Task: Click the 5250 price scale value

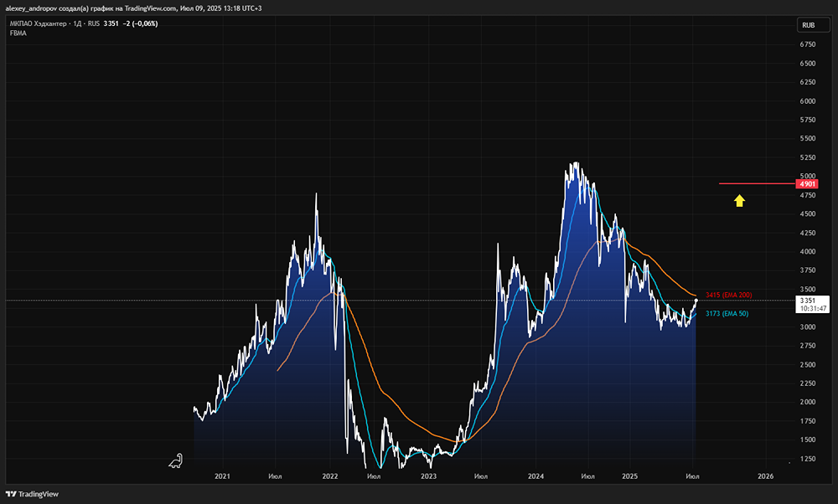Action: coord(808,157)
